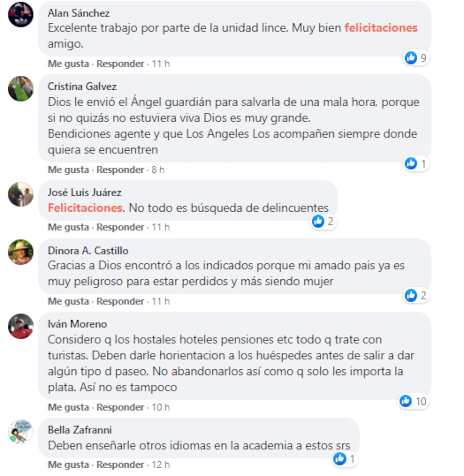View the like reactions on Dinora A. Castillo's comment
This screenshot has width=464, height=476.
click(x=416, y=296)
